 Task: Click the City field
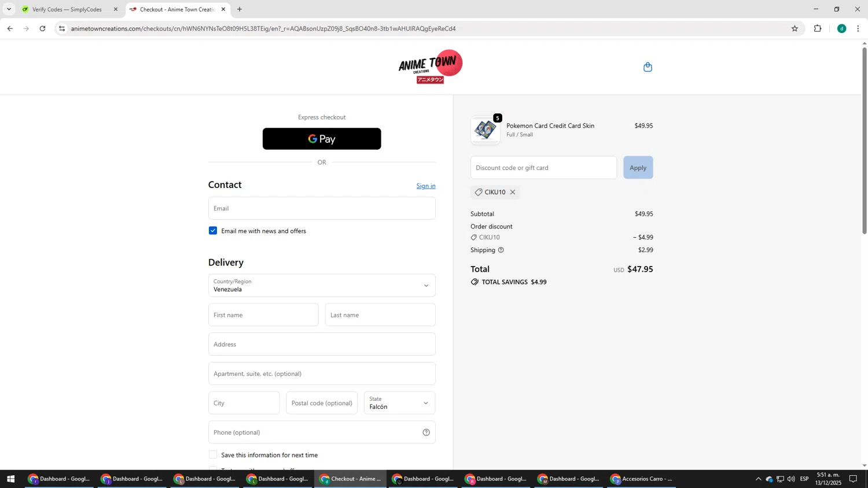[244, 403]
